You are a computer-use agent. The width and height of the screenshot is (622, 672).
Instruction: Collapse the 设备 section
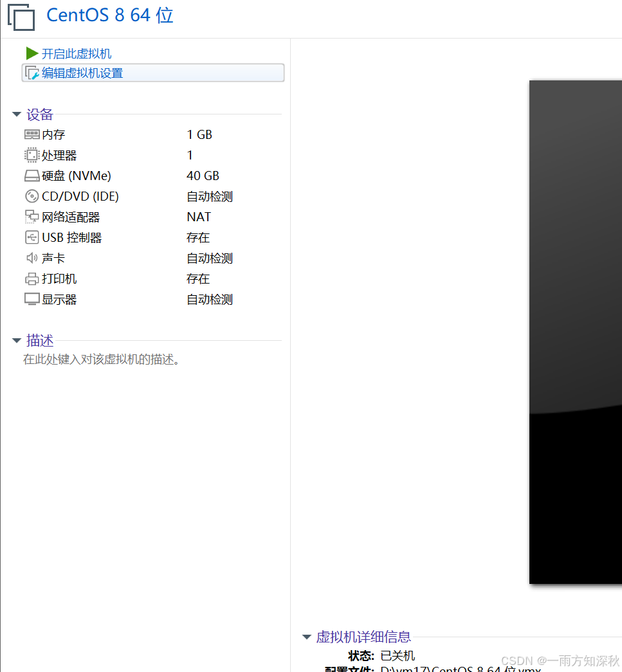pyautogui.click(x=17, y=114)
